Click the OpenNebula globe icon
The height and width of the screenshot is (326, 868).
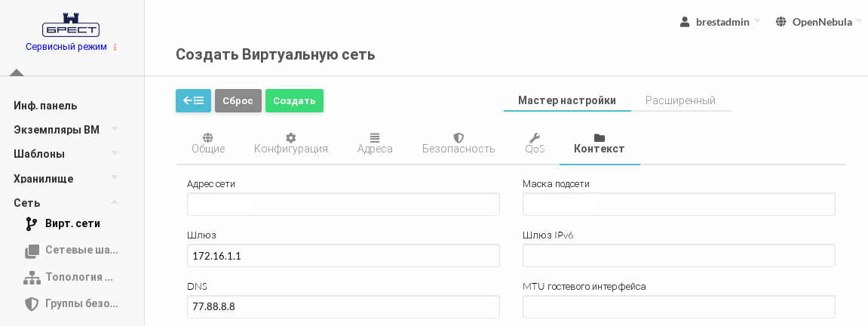[x=781, y=22]
